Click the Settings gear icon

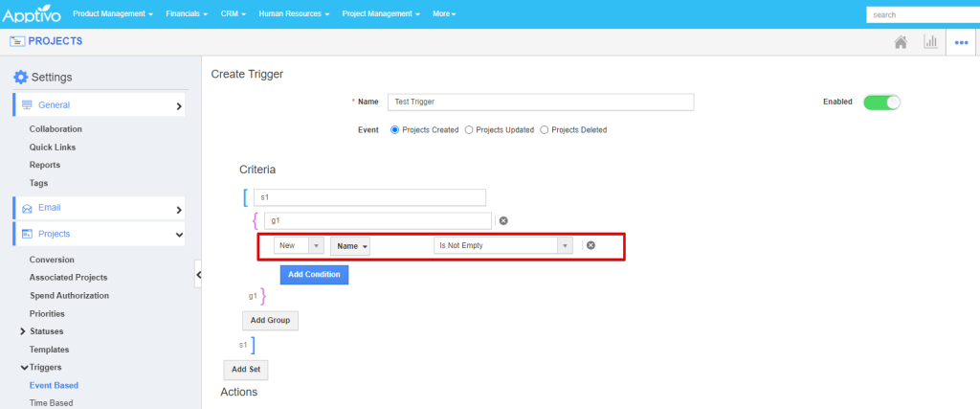pyautogui.click(x=20, y=77)
